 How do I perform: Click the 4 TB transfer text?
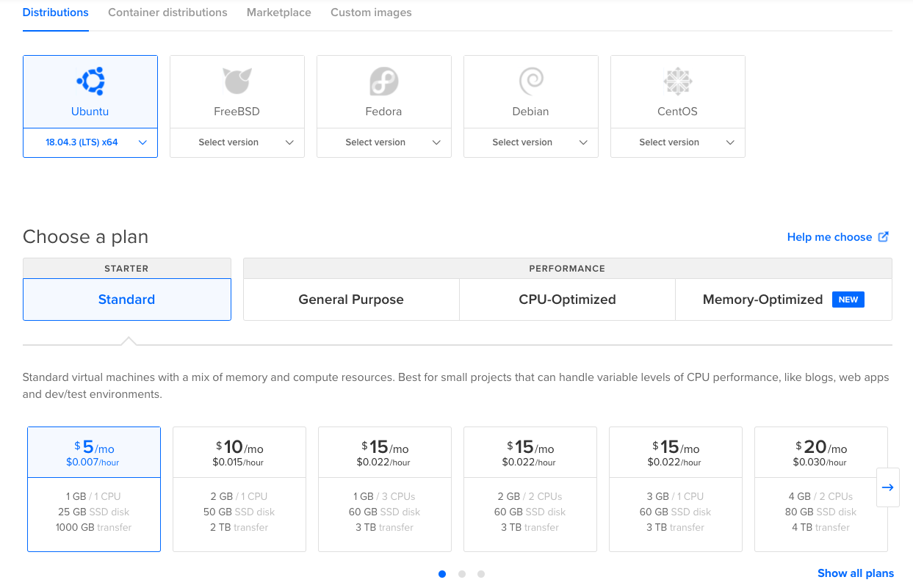[x=821, y=527]
